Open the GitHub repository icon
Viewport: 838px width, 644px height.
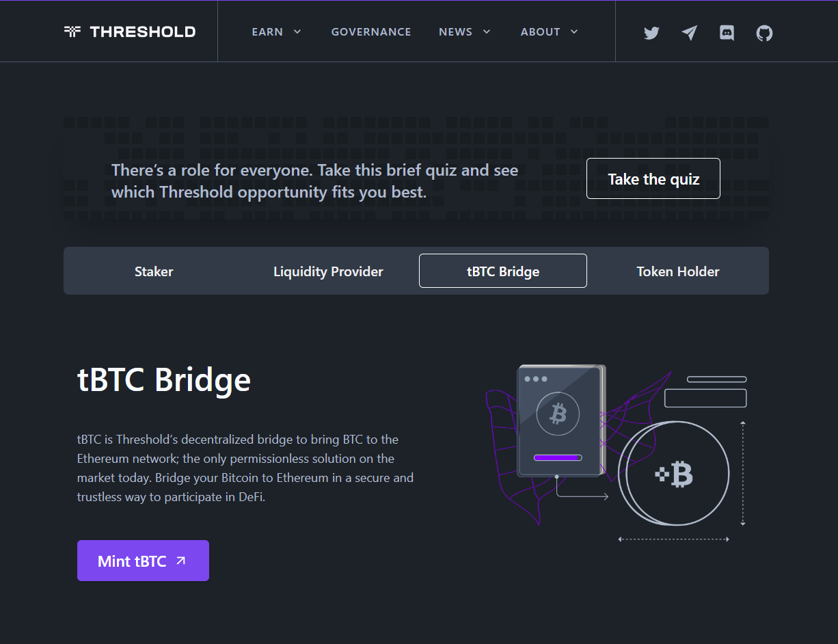click(x=764, y=32)
